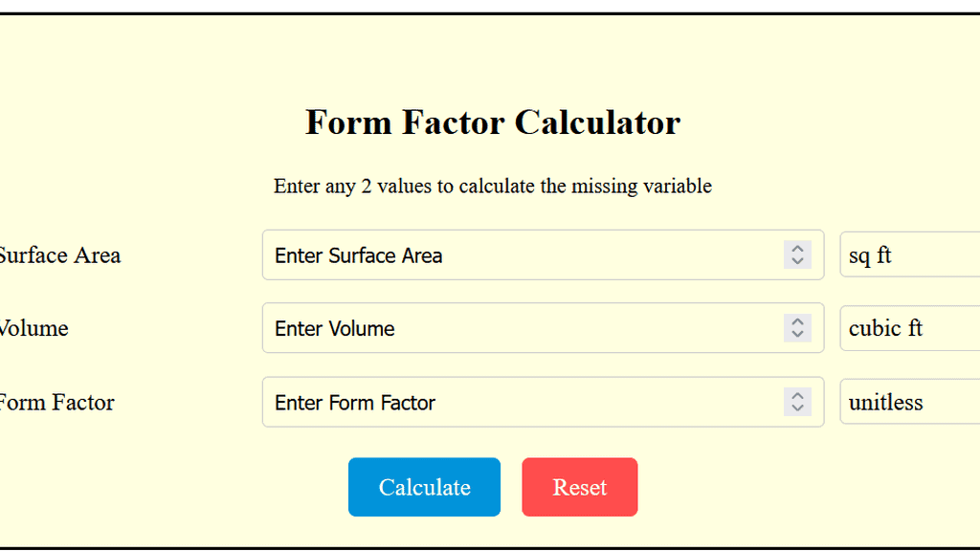Image resolution: width=980 pixels, height=551 pixels.
Task: Click the down arrow on the Surface Area spinner
Action: click(x=797, y=261)
